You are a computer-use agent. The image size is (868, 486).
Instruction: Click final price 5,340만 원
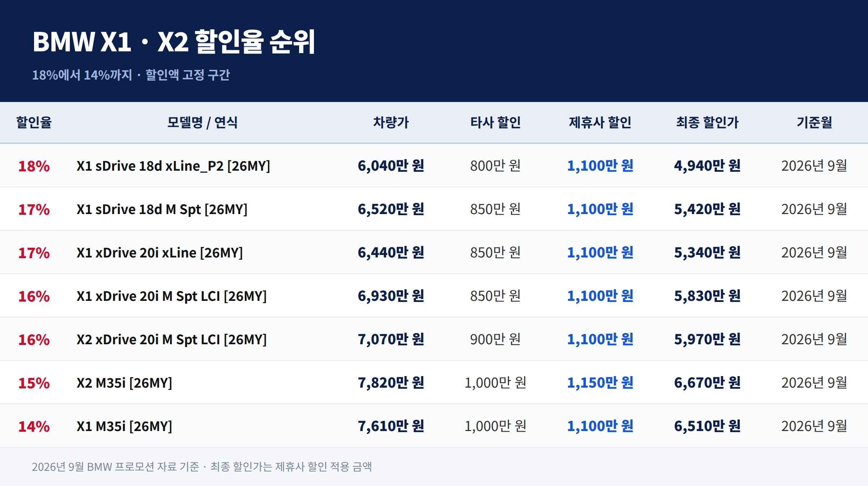[707, 252]
